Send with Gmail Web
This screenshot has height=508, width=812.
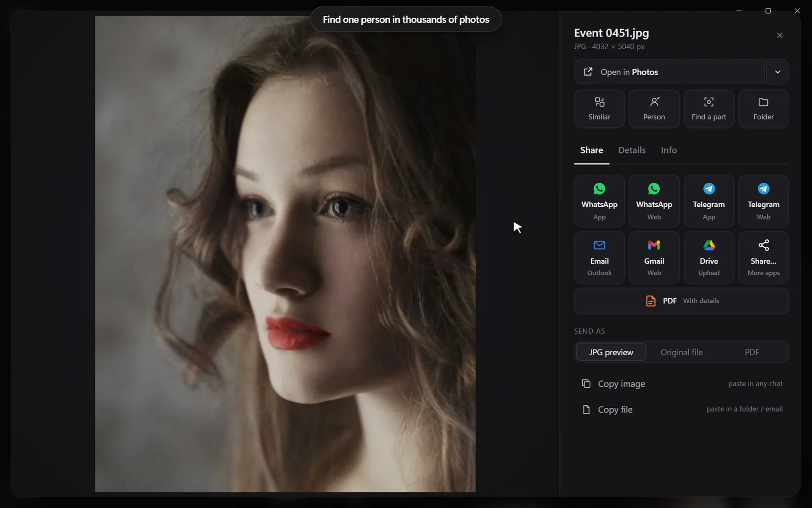click(654, 258)
